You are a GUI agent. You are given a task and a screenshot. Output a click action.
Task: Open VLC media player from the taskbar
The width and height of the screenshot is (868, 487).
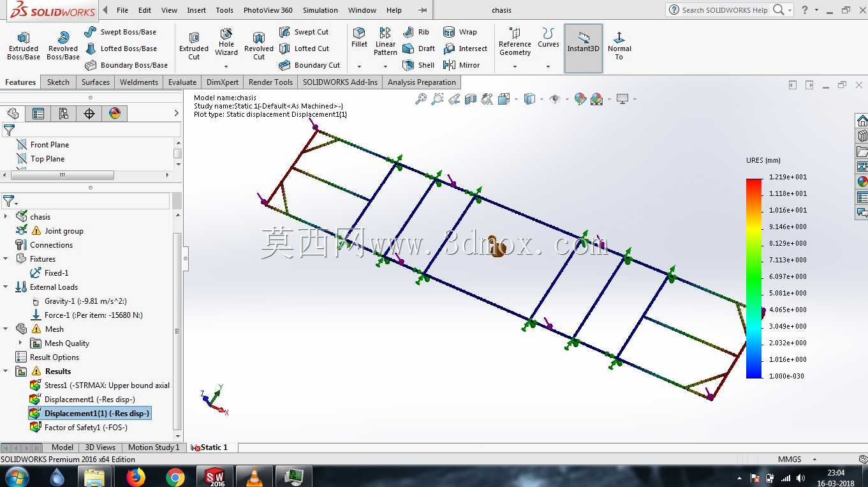(254, 477)
